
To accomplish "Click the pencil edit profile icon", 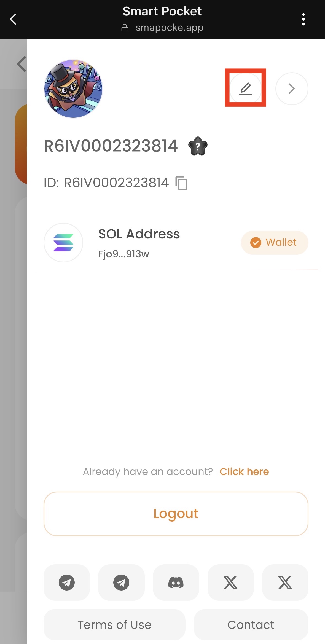I will click(x=245, y=88).
